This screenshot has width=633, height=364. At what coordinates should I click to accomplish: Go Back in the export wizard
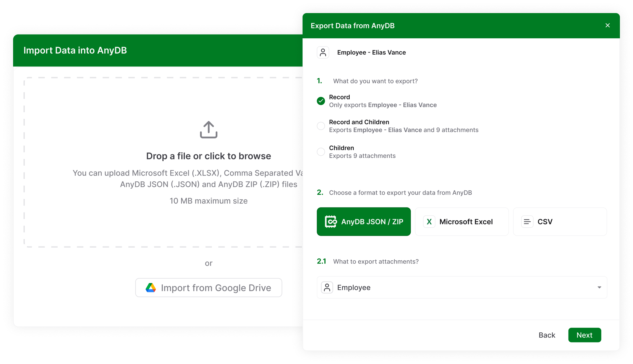547,335
